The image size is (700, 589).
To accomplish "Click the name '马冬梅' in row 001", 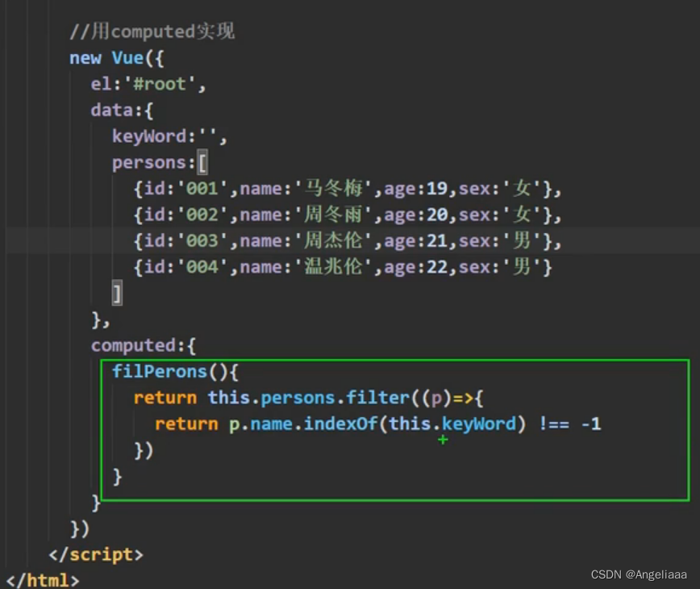I will [333, 189].
